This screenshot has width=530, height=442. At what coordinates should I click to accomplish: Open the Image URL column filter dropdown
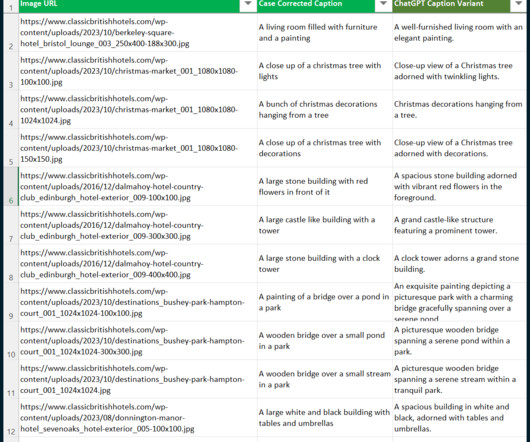(248, 4)
